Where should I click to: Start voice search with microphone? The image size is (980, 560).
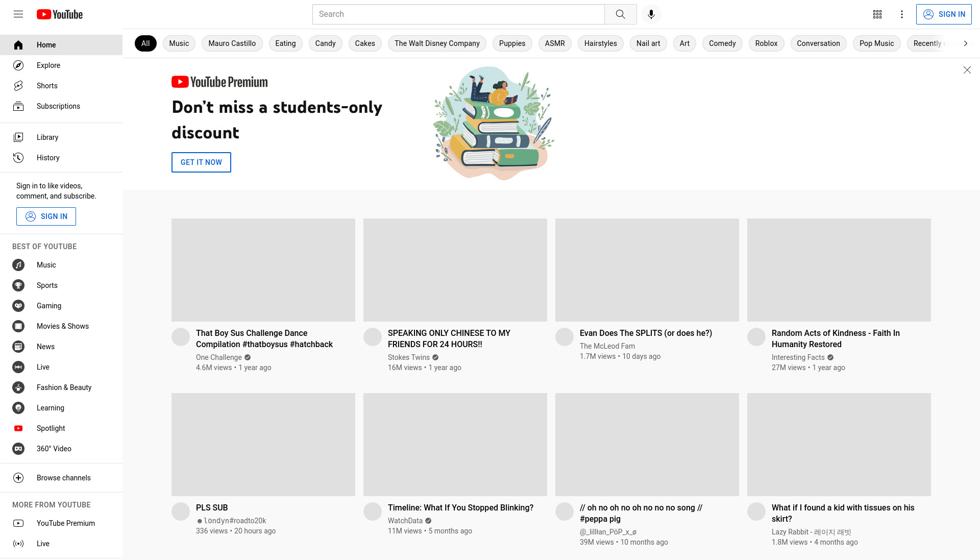pos(651,14)
